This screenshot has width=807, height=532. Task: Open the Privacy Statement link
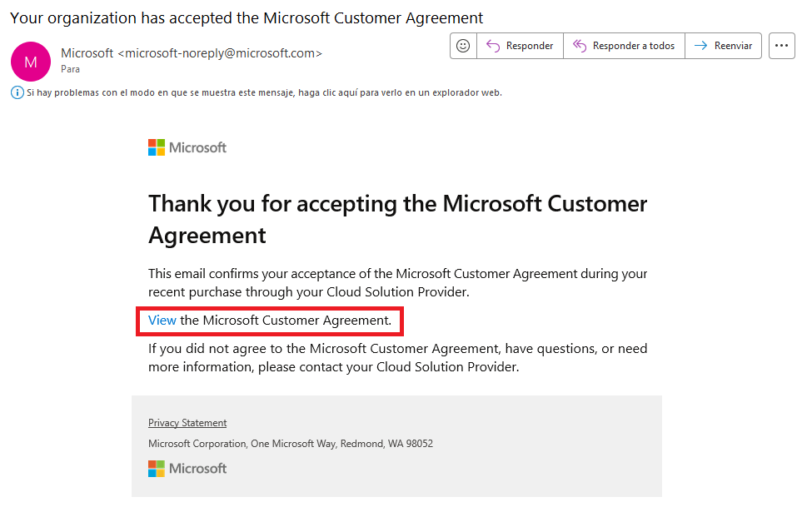tap(187, 423)
